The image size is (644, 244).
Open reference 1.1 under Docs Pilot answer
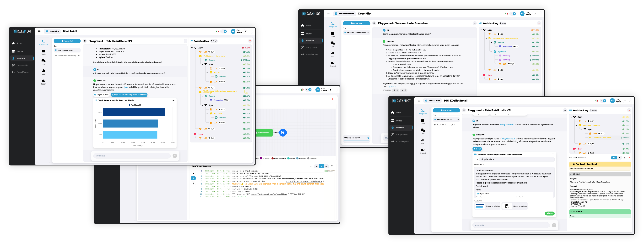tap(396, 90)
